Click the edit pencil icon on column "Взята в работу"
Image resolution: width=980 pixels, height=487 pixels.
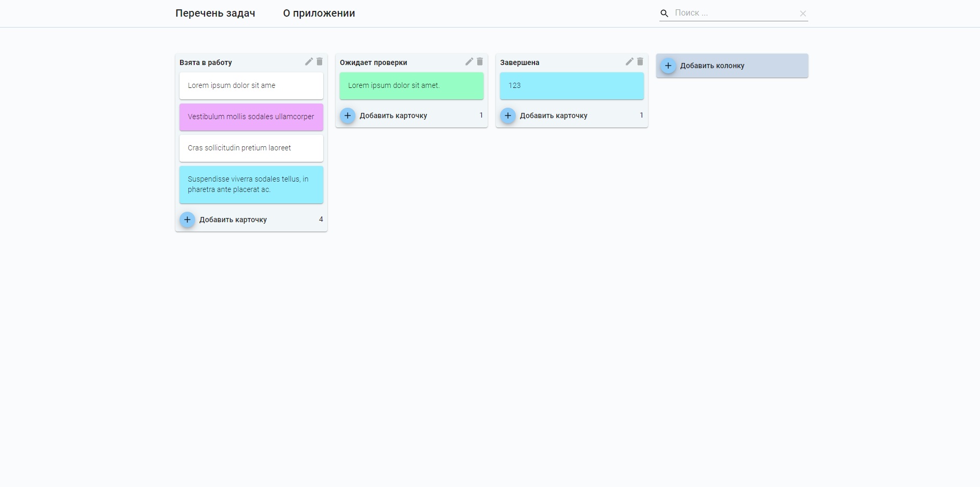pyautogui.click(x=309, y=61)
